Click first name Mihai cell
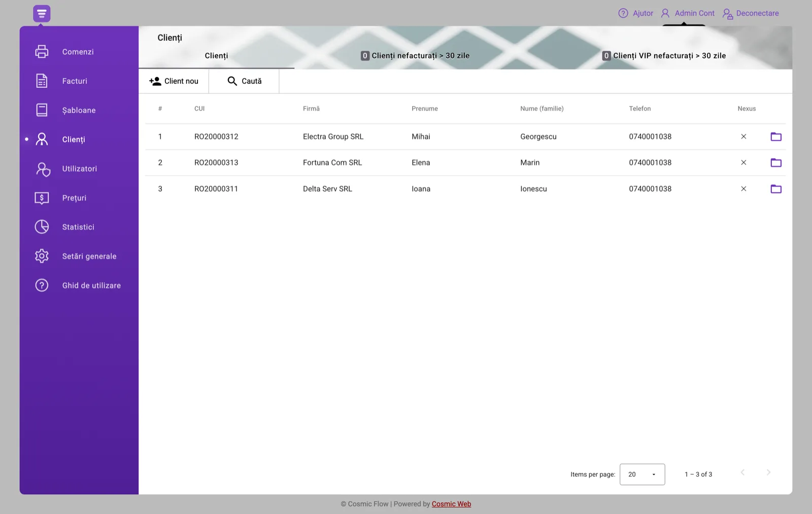The image size is (812, 514). [x=421, y=136]
